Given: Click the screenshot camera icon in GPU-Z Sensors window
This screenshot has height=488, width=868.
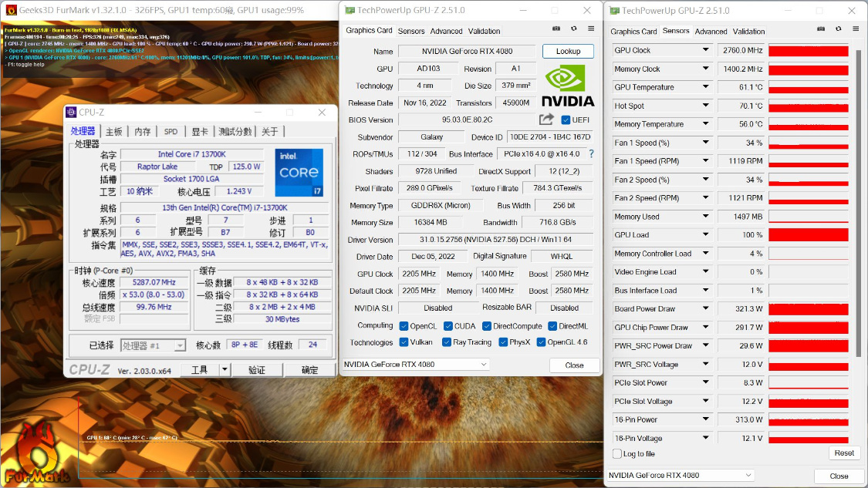Looking at the screenshot, I should coord(821,29).
